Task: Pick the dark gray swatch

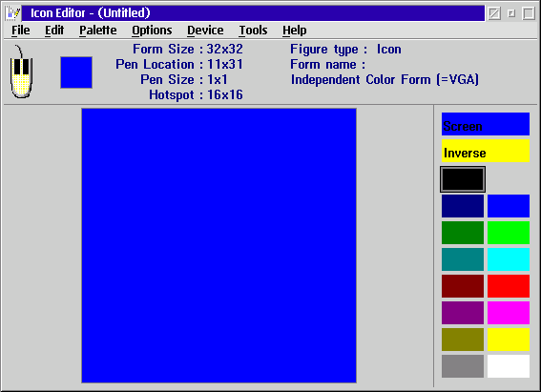Action: point(463,366)
